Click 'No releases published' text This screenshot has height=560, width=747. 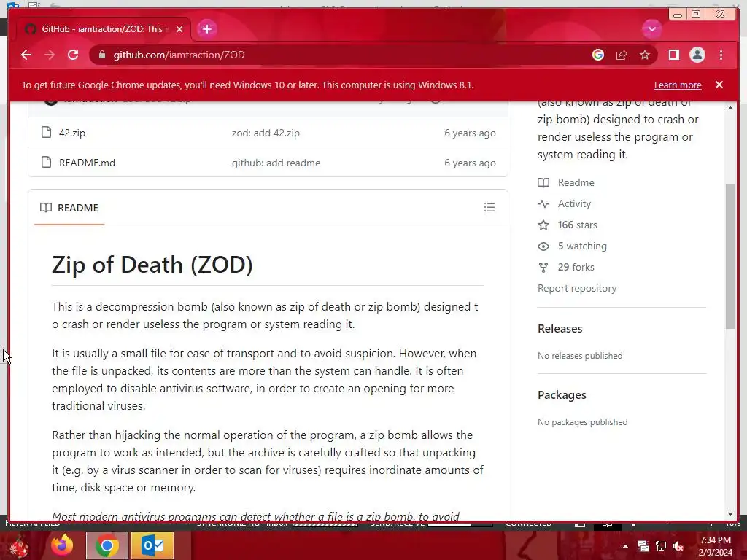[580, 356]
